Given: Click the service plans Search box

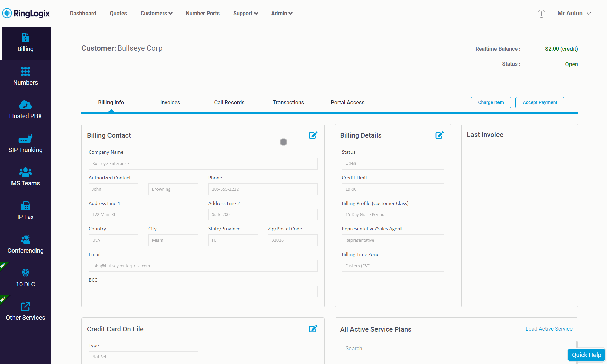Looking at the screenshot, I should 369,348.
